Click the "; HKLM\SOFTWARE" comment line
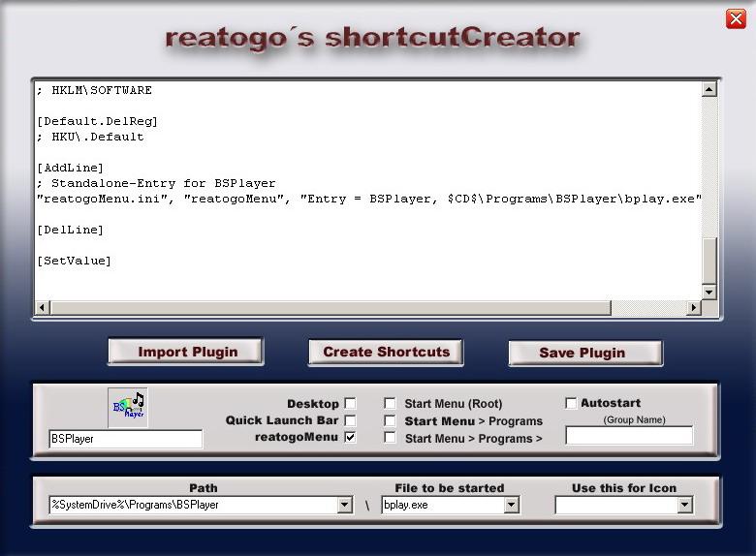Viewport: 756px width, 556px height. pyautogui.click(x=95, y=90)
